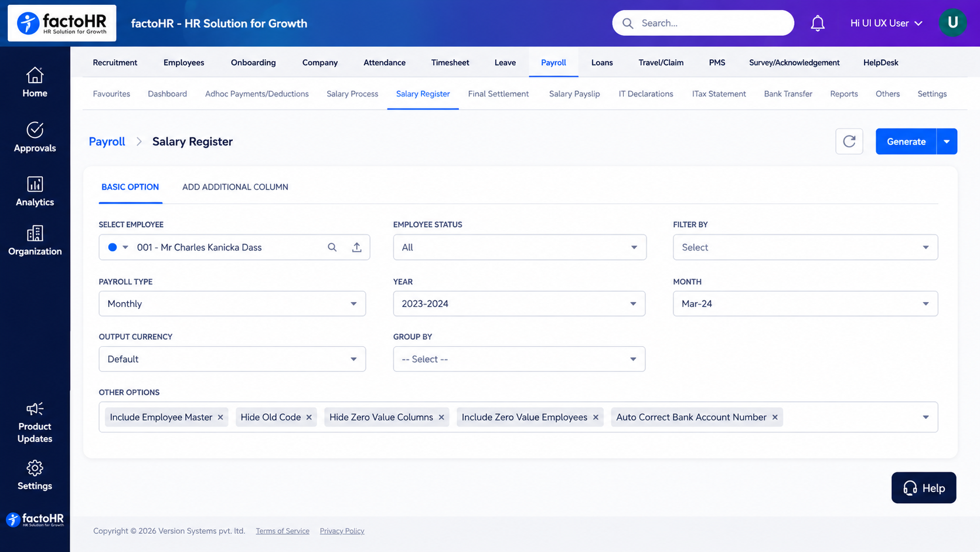Image resolution: width=980 pixels, height=552 pixels.
Task: Click the user avatar U icon
Action: [x=952, y=23]
